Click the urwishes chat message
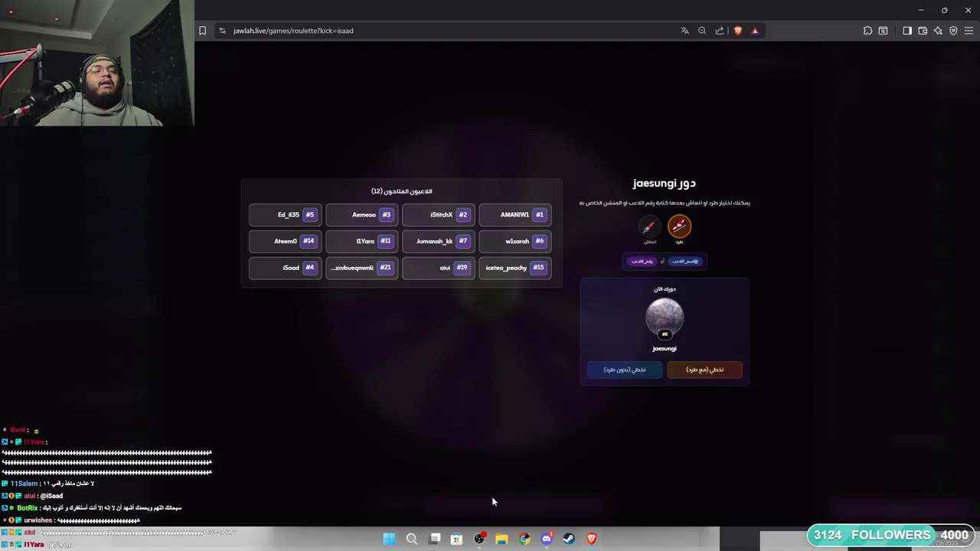The height and width of the screenshot is (551, 980). pos(70,520)
